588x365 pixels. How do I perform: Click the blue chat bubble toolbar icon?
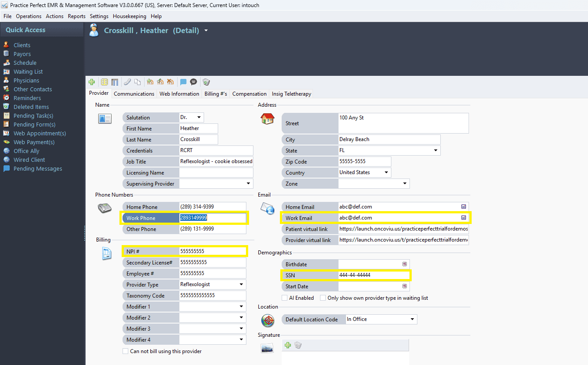click(x=183, y=82)
